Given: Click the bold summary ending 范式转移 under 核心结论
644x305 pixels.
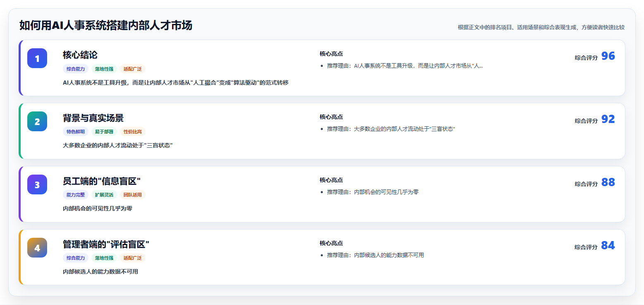Looking at the screenshot, I should click(x=176, y=83).
